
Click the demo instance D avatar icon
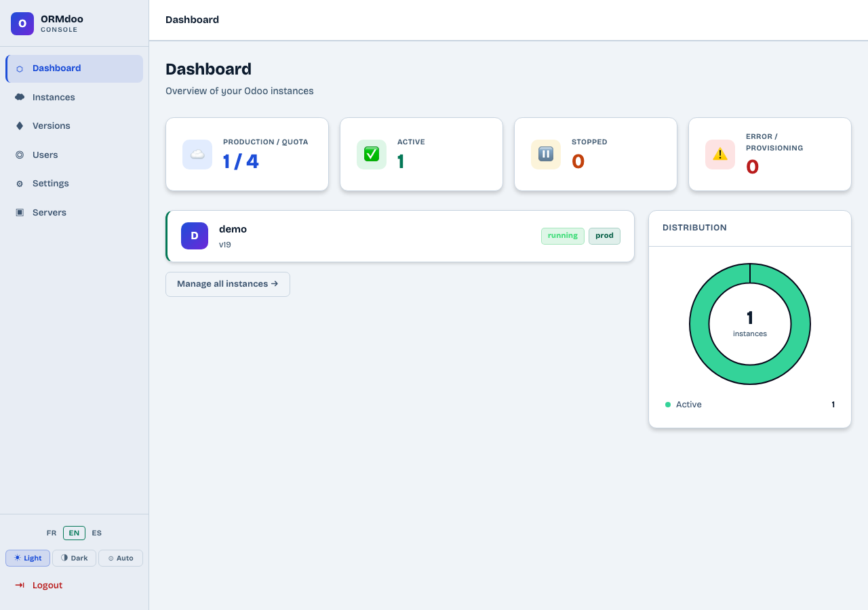coord(195,236)
